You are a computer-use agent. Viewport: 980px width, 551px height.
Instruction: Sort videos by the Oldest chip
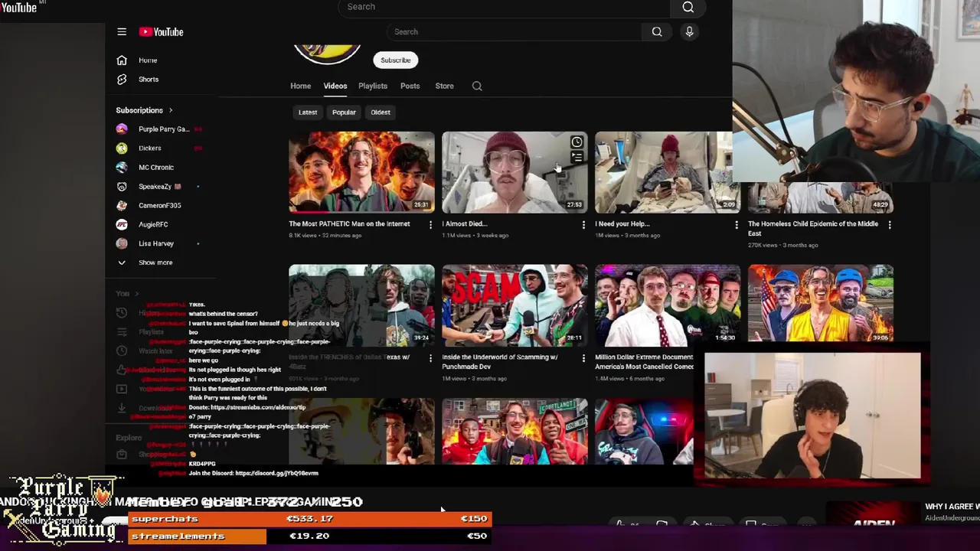point(381,112)
